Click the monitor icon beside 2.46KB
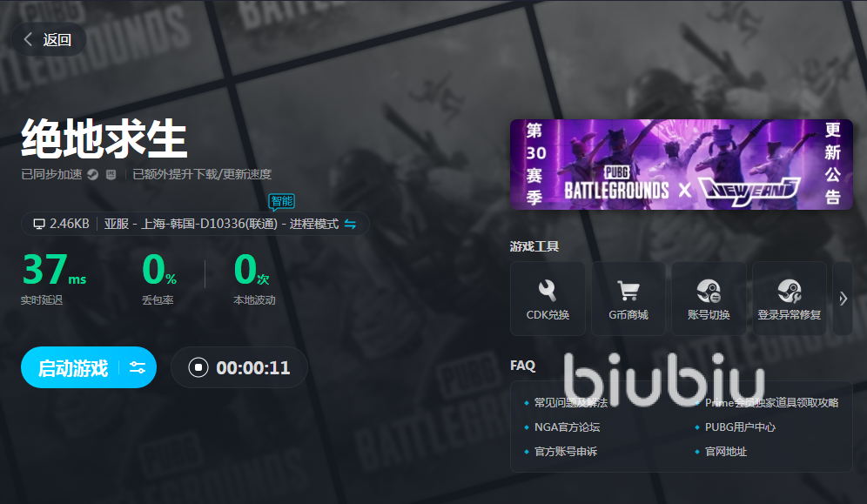Image resolution: width=867 pixels, height=504 pixels. [x=38, y=224]
